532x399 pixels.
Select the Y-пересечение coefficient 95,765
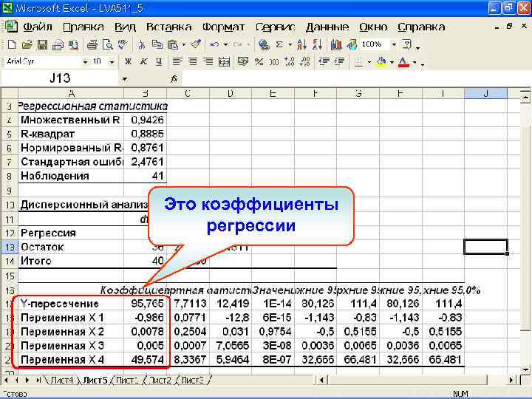tap(146, 304)
